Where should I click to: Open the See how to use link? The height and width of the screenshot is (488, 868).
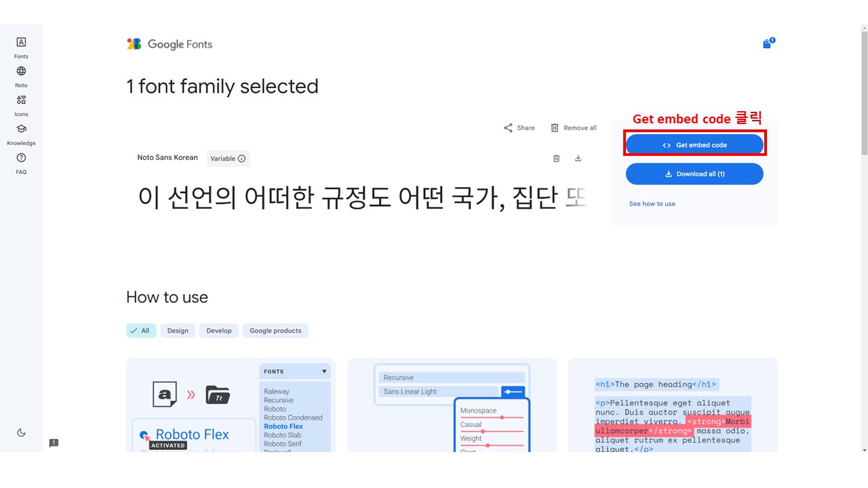(x=652, y=203)
